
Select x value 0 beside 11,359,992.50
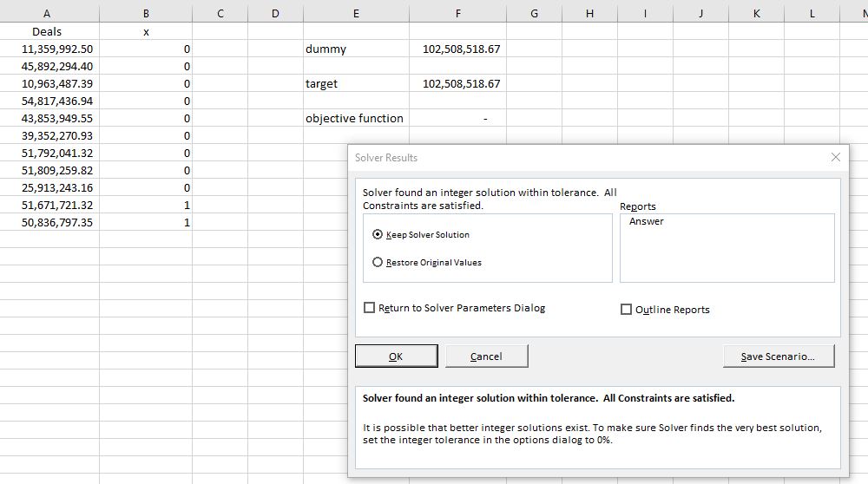pos(146,49)
